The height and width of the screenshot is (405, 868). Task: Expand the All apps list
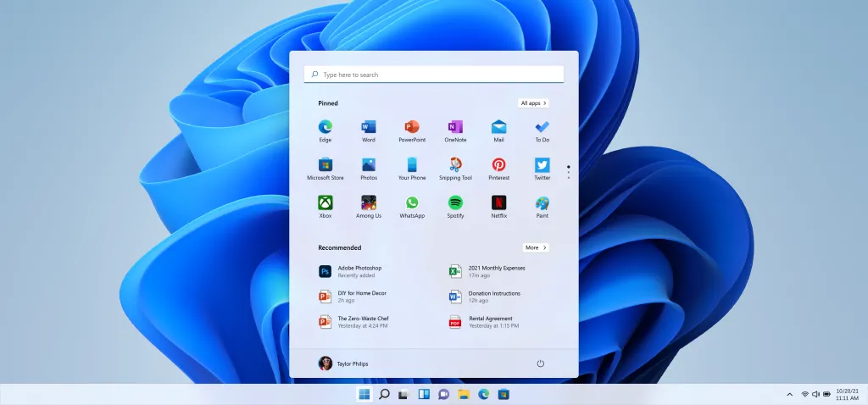(533, 103)
